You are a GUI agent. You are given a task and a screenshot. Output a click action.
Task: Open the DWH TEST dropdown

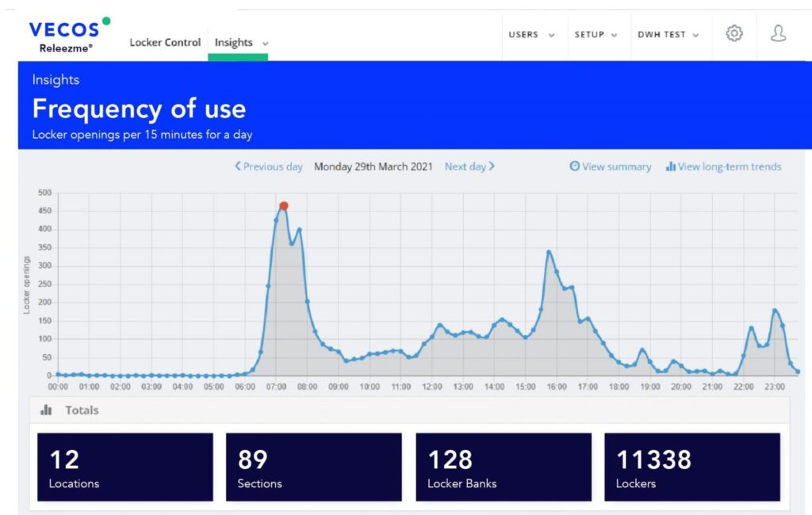pyautogui.click(x=668, y=35)
